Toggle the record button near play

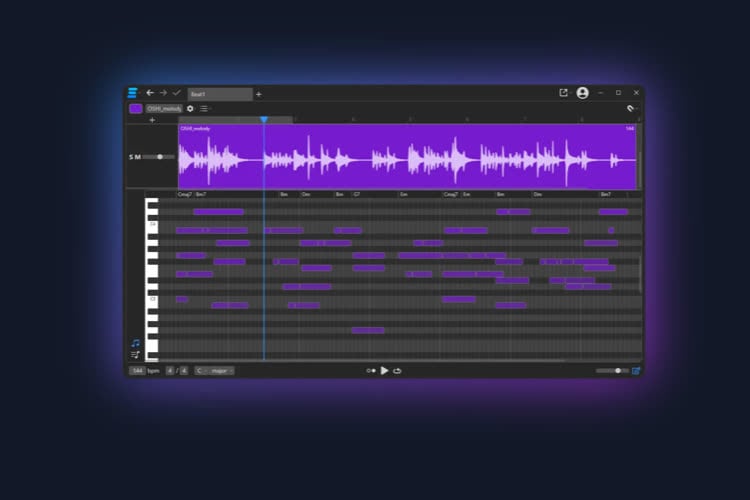[x=371, y=371]
